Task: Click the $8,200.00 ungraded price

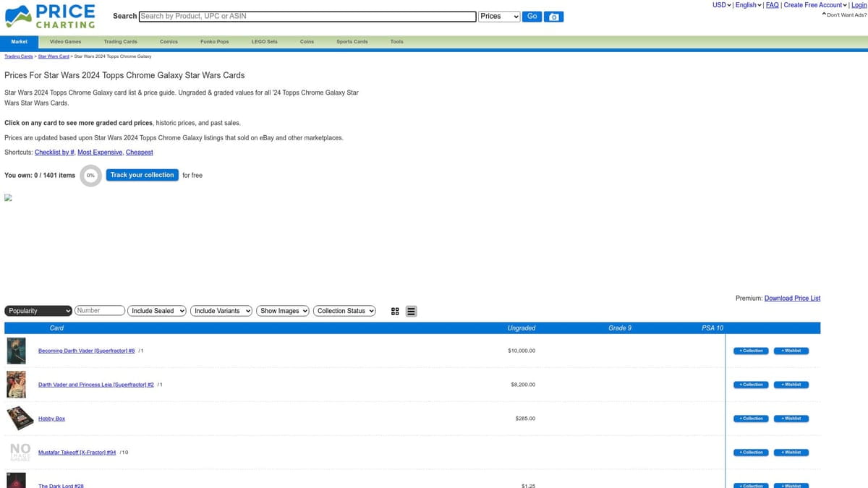Action: pos(523,385)
